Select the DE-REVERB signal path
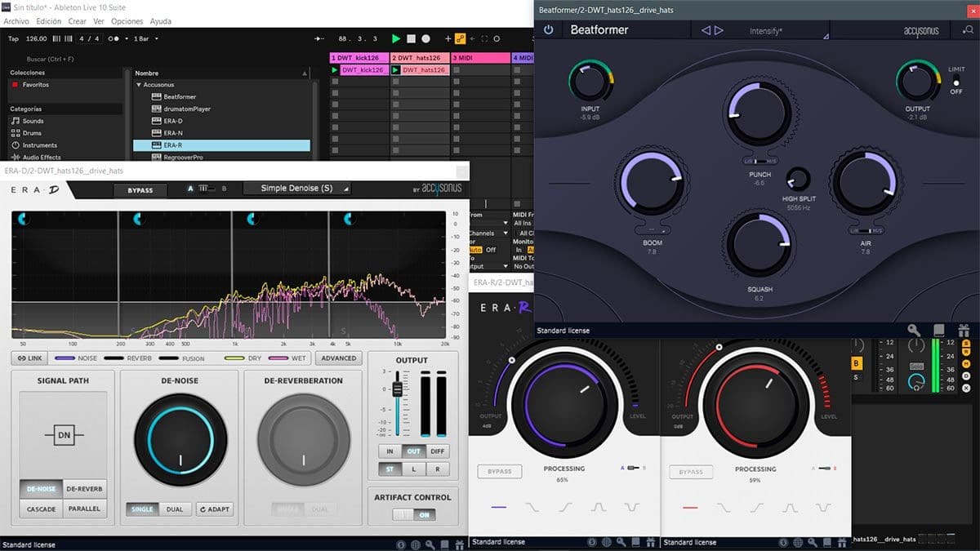The image size is (980, 551). (84, 489)
